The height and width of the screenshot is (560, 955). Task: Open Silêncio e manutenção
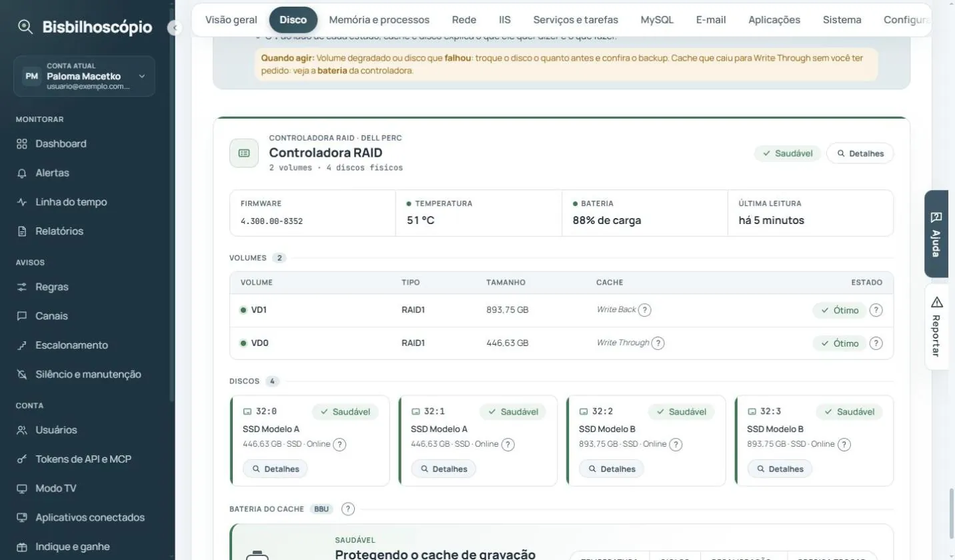tap(87, 375)
